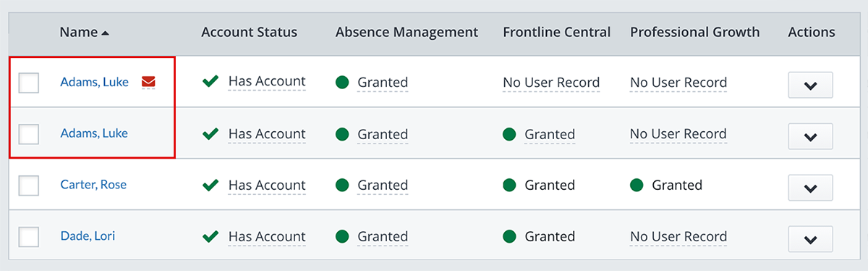Click red envelope icon beside first Adams, Luke

(148, 82)
